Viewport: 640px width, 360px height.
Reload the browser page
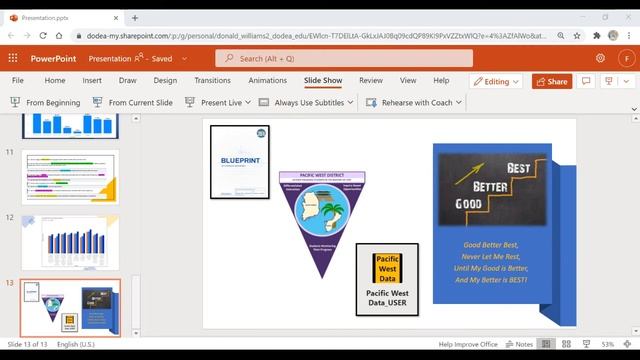pos(43,36)
